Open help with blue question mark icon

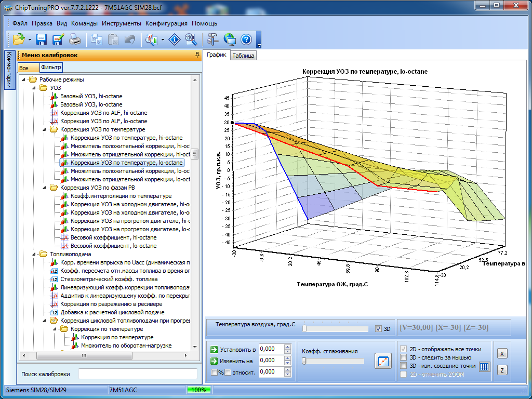pyautogui.click(x=246, y=39)
